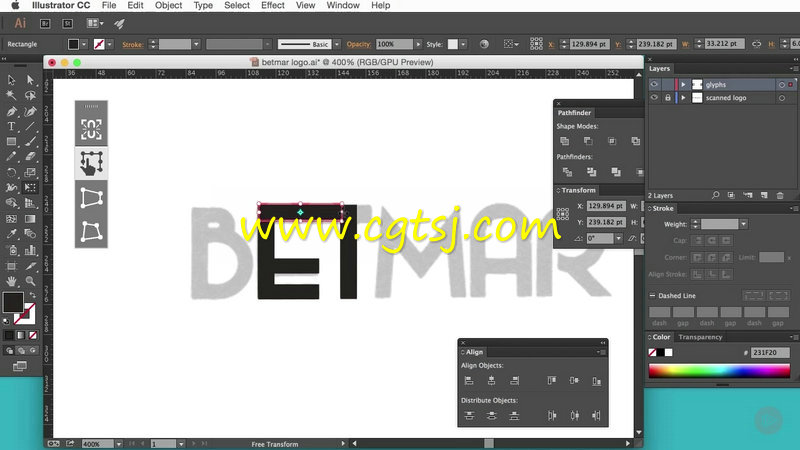800x450 pixels.
Task: Select the Magic Wand tool
Action: pyautogui.click(x=11, y=95)
